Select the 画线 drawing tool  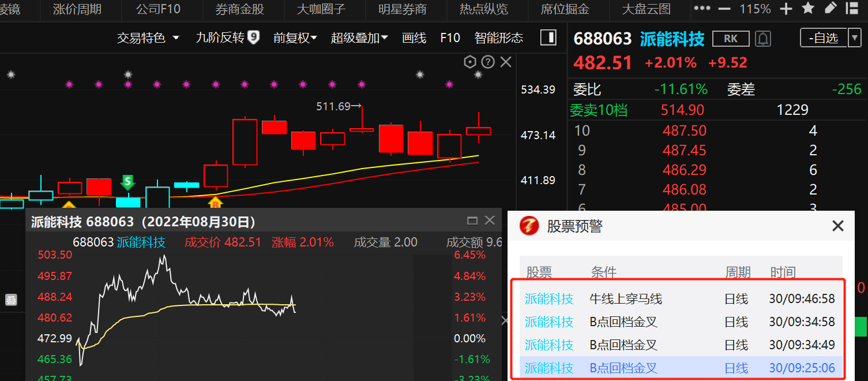tap(414, 38)
